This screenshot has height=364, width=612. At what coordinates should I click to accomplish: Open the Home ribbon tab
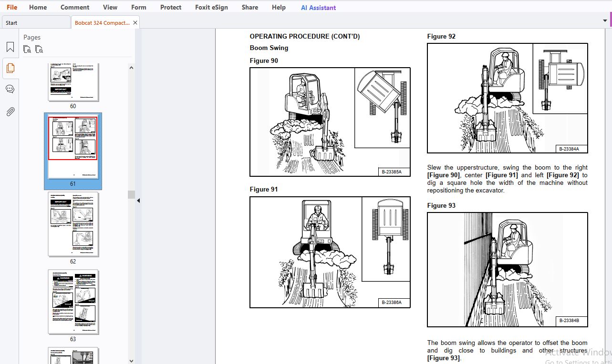click(x=38, y=7)
